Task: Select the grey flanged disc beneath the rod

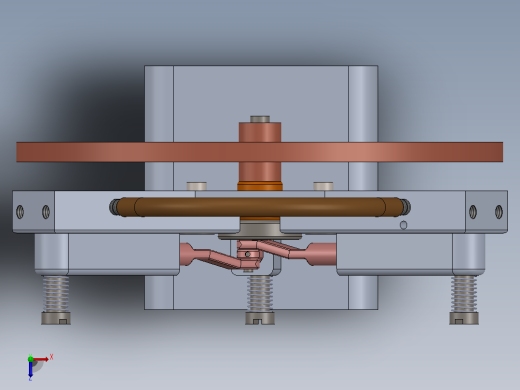Action: 260,231
